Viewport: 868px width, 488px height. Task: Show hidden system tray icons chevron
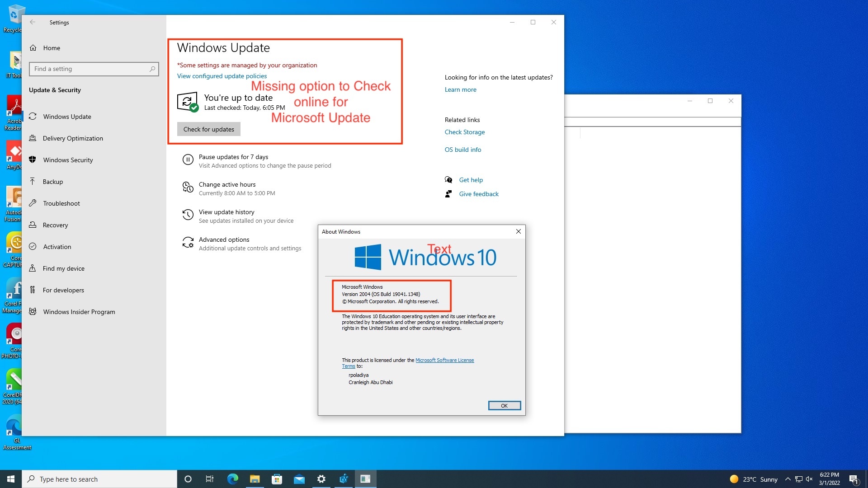tap(788, 479)
